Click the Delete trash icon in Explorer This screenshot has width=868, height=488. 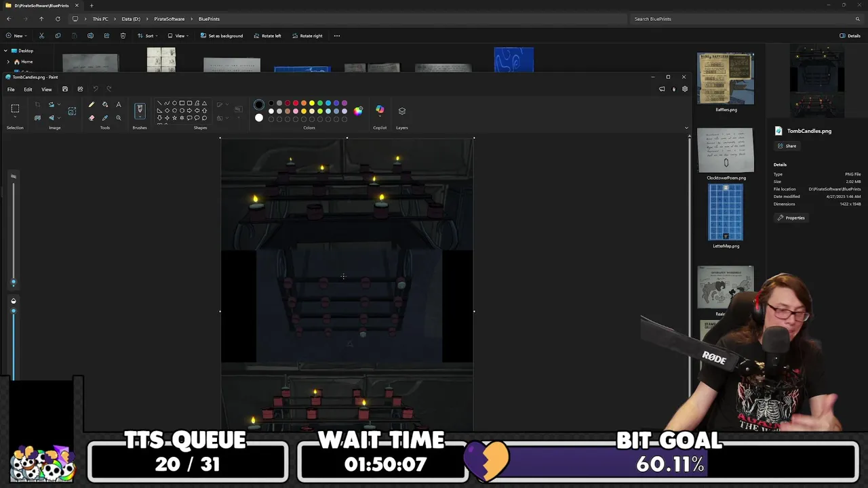[123, 36]
